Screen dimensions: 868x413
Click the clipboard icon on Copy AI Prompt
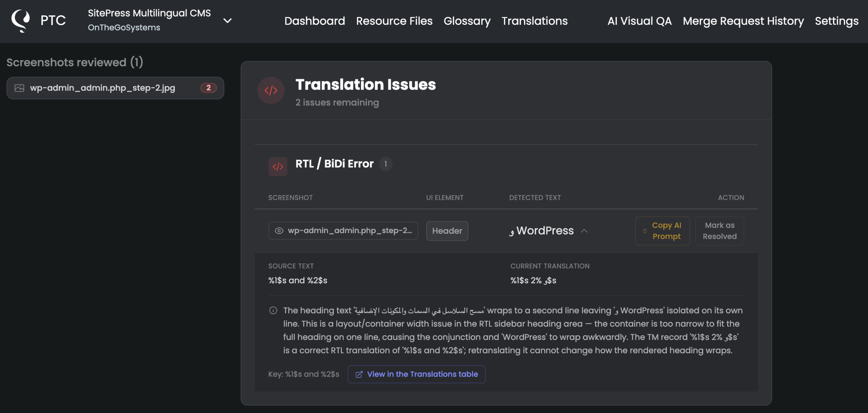click(645, 231)
